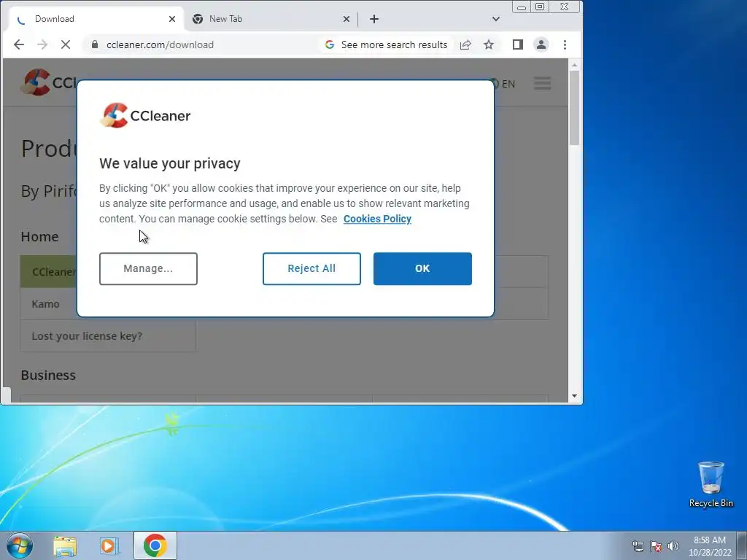Viewport: 747px width, 560px height.
Task: Go back using Chrome's back arrow
Action: pos(18,44)
